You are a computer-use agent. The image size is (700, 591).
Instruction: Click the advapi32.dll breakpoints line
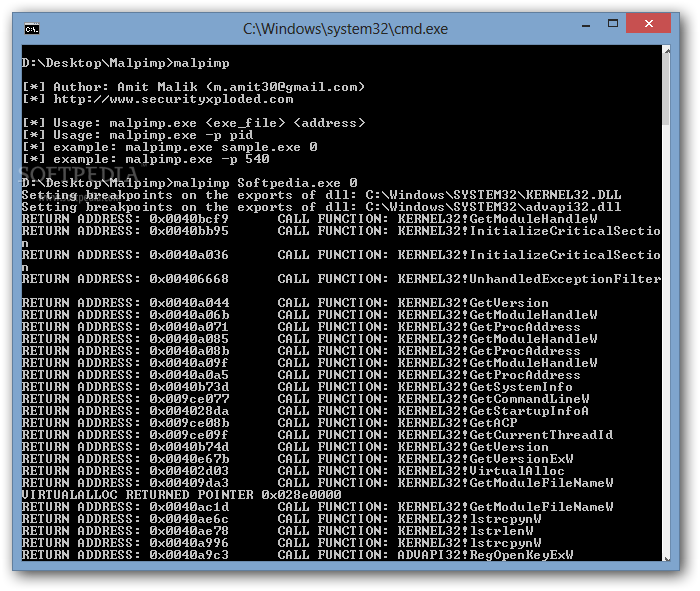point(321,207)
